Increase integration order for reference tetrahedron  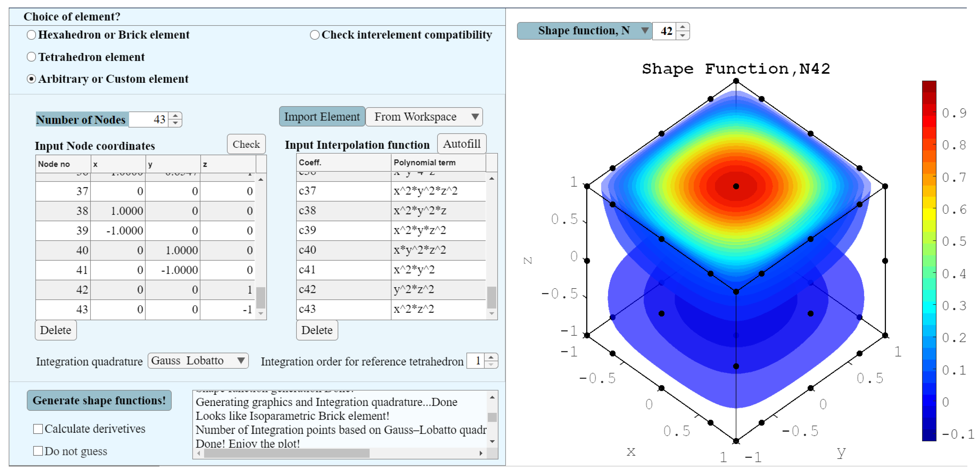491,357
